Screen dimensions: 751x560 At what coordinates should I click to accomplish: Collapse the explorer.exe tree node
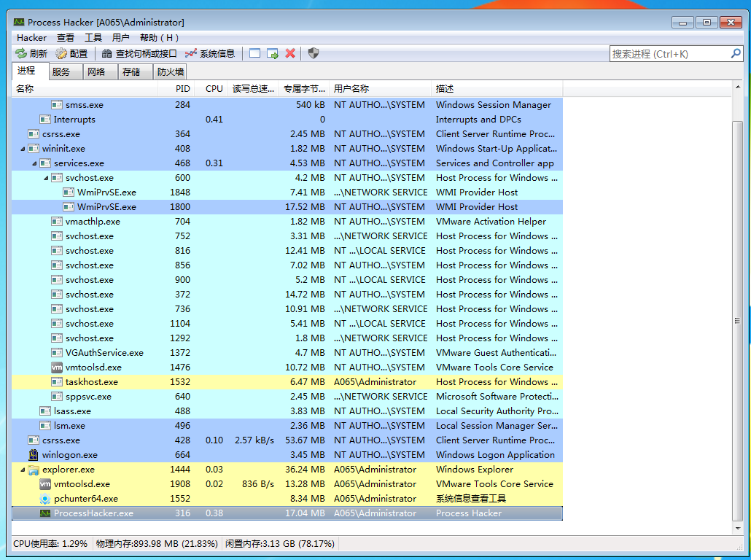pyautogui.click(x=23, y=470)
